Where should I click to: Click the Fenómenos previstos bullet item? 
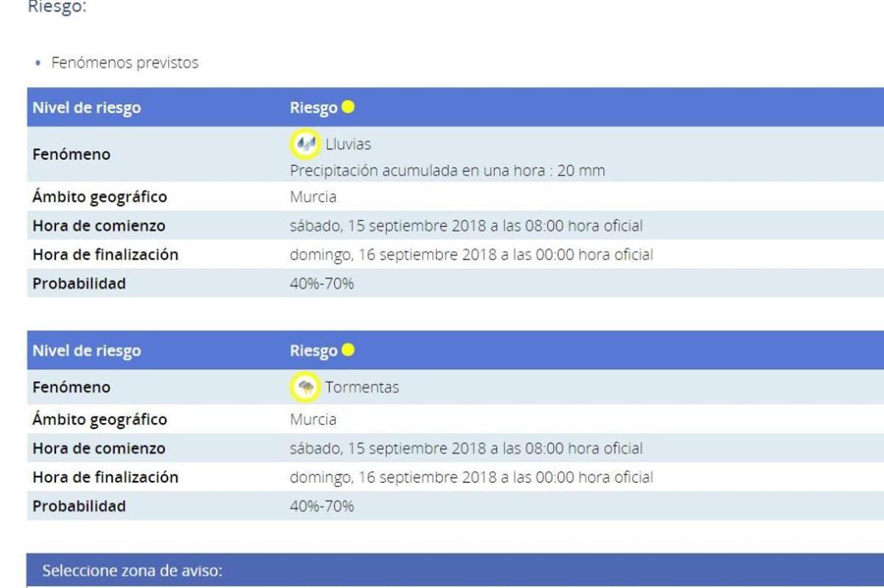click(124, 63)
